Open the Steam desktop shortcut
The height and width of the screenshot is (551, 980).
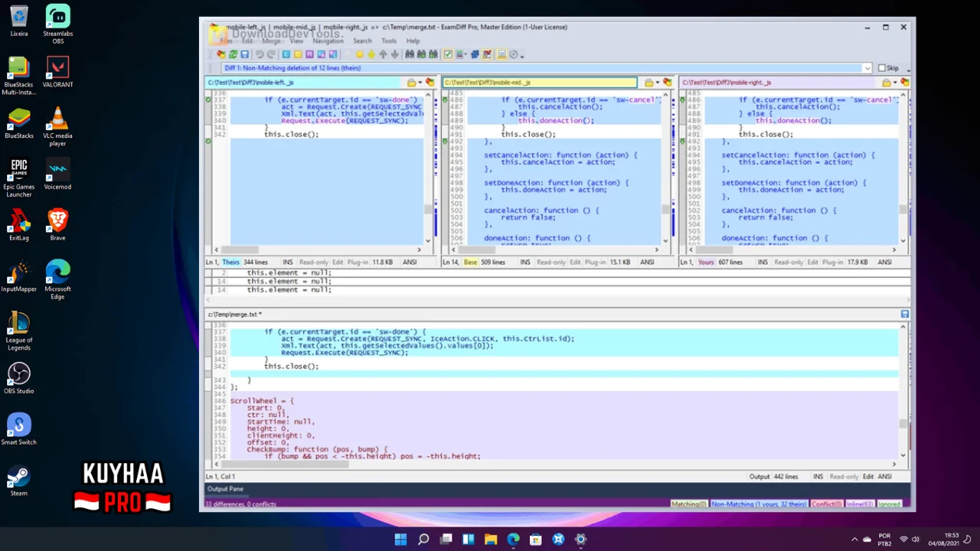coord(19,481)
